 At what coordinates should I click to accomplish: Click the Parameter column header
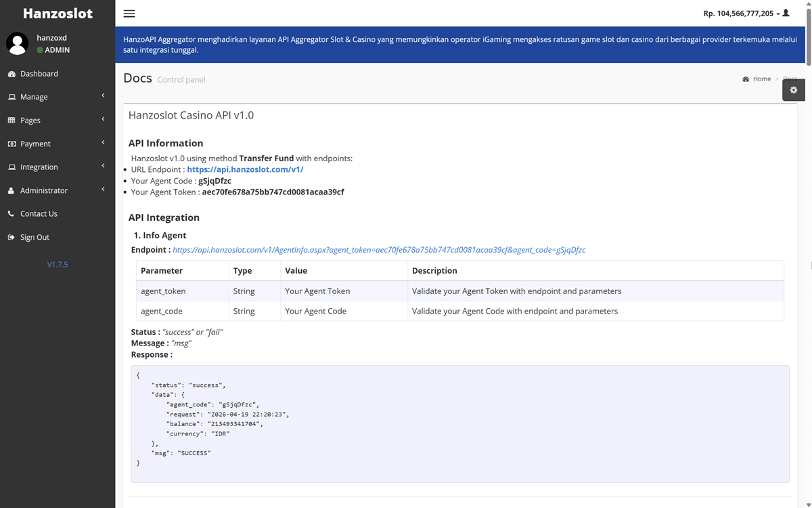point(183,270)
